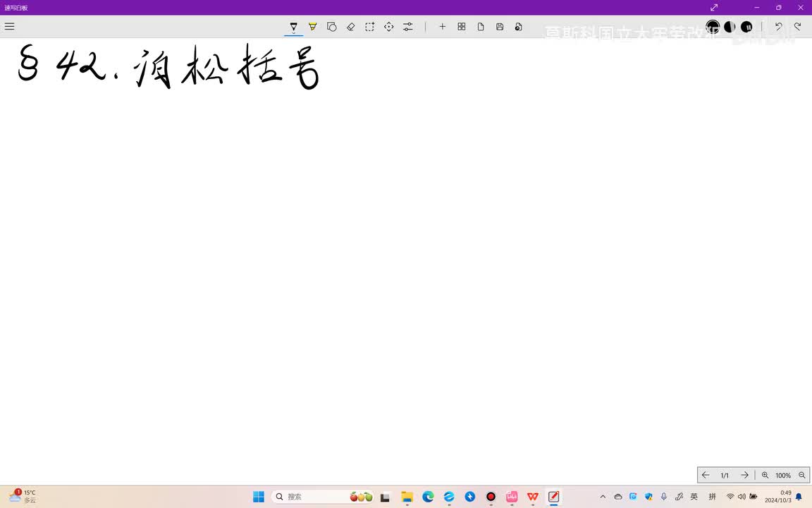812x508 pixels.
Task: Open Microsoft Edge from the taskbar
Action: [x=428, y=497]
